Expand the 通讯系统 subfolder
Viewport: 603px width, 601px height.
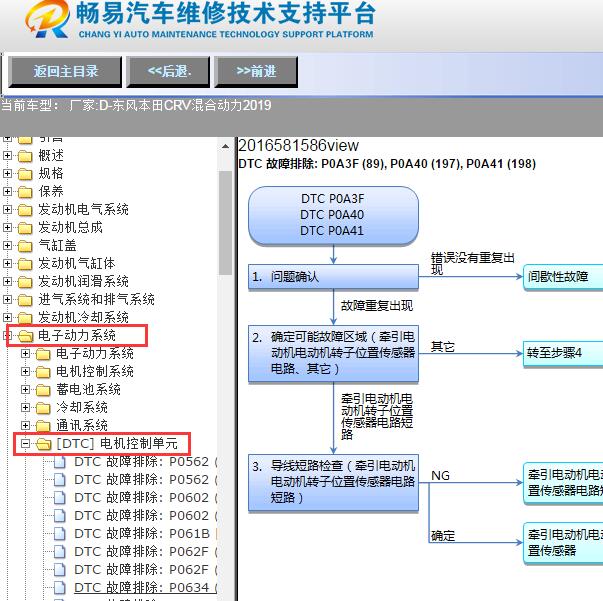(25, 426)
